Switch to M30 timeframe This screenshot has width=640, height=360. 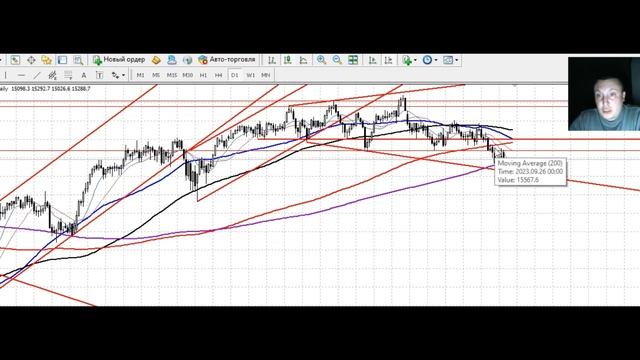pyautogui.click(x=188, y=75)
